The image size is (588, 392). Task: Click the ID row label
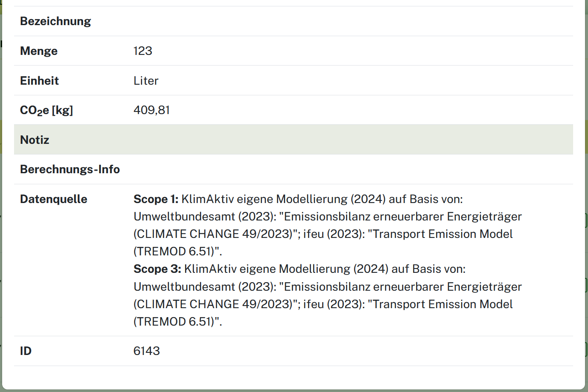[x=26, y=351]
